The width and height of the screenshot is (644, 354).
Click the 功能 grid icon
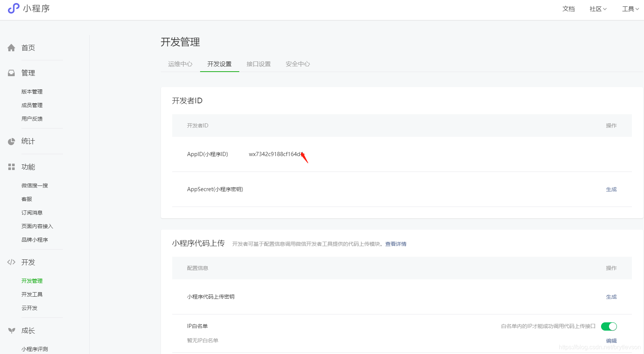click(x=11, y=167)
